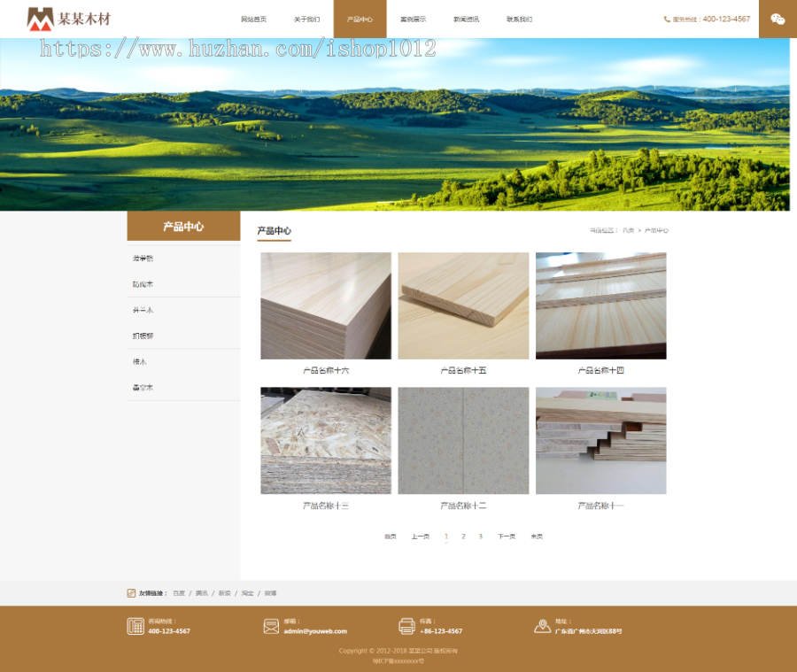This screenshot has width=797, height=672.
Task: Click the telephone icon beside 咨询热线
Action: (137, 626)
